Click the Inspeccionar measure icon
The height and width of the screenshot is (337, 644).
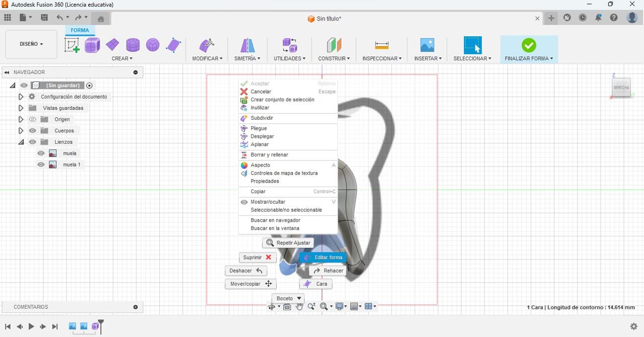[x=382, y=45]
